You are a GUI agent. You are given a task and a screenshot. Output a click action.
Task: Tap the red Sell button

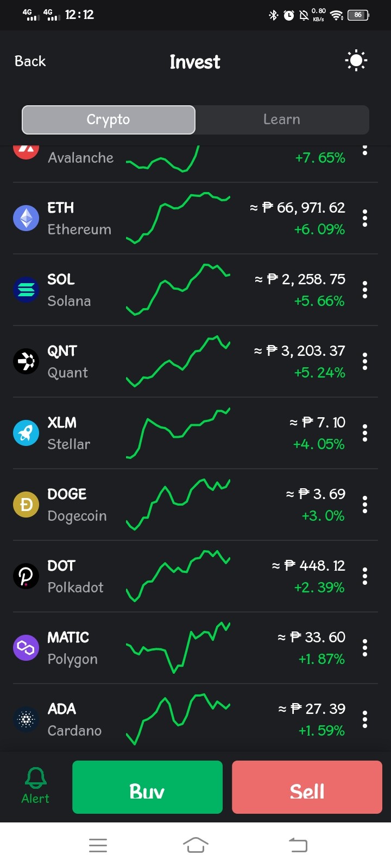[x=307, y=787]
